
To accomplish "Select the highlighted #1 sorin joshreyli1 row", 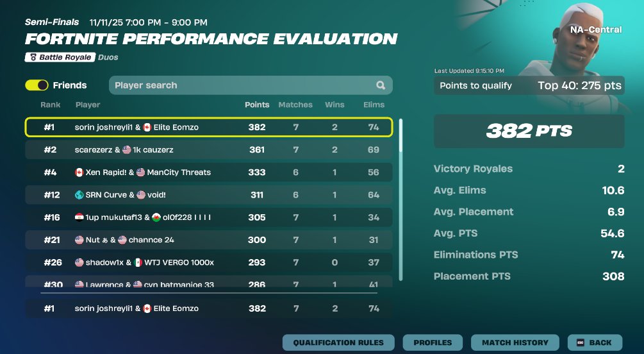I will tap(209, 127).
